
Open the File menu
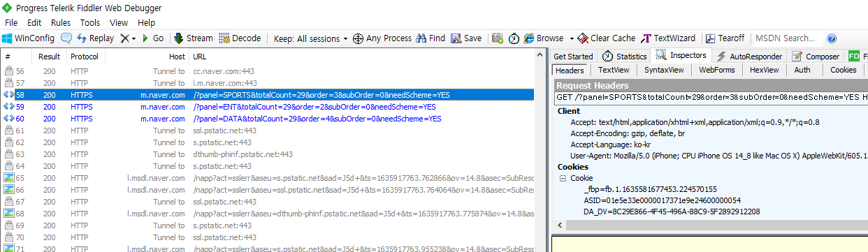11,22
